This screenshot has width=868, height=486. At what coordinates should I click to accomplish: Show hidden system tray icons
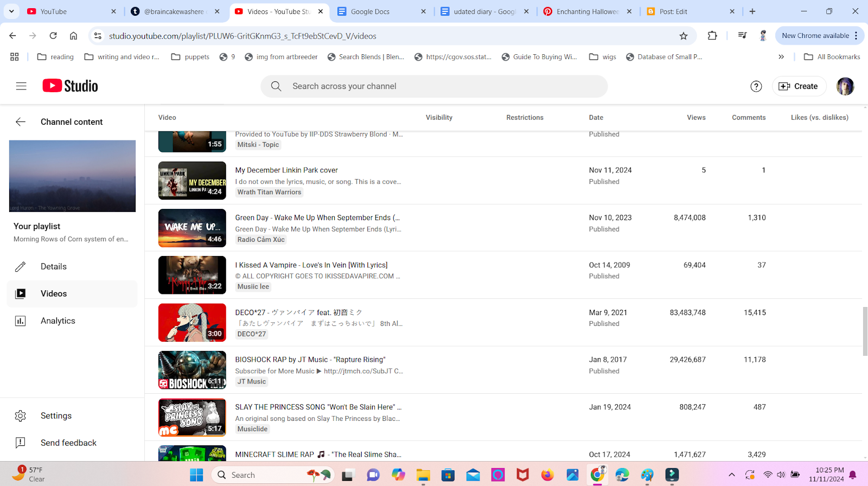click(x=732, y=475)
